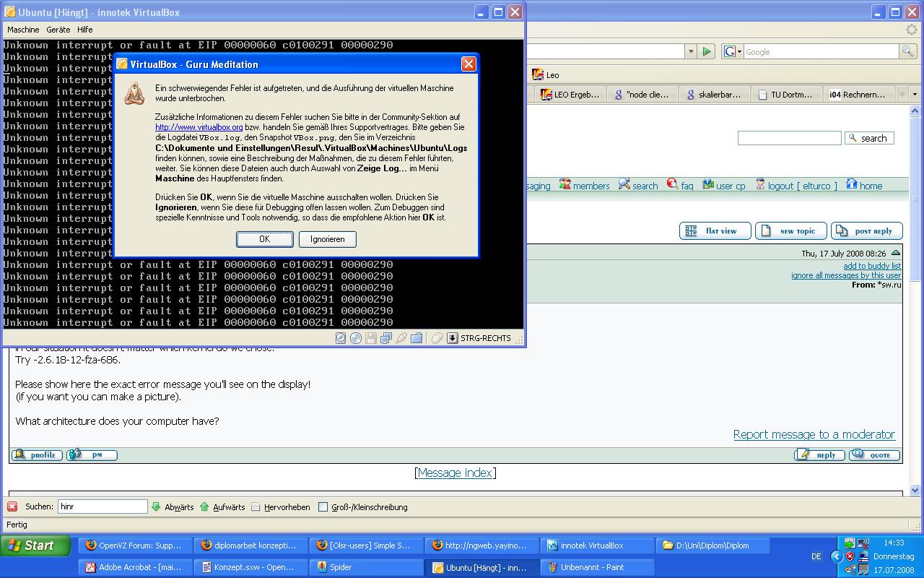Enable Groß-/Kleinschreibung checkbox
Screen dimensions: 924x578
323,507
